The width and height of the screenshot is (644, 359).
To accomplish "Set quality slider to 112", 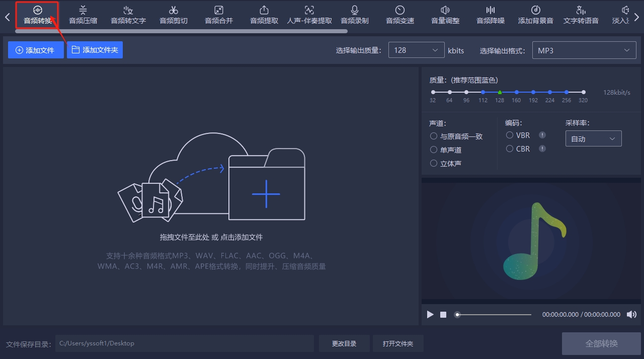I will (483, 92).
